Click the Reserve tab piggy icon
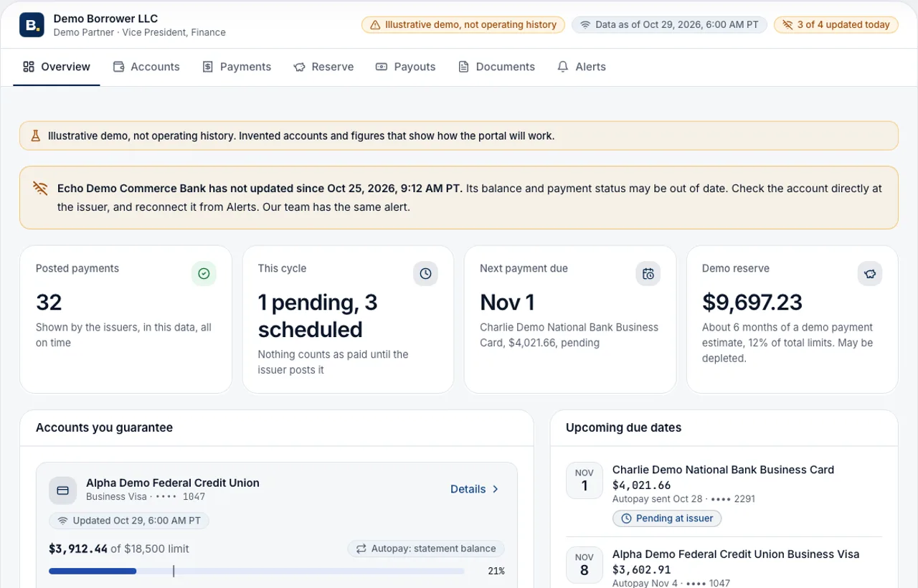Image resolution: width=918 pixels, height=588 pixels. (x=300, y=67)
